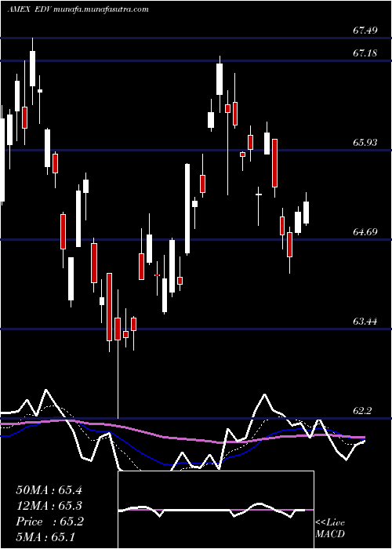The width and height of the screenshot is (392, 549).
Task: Click the 50MA : 65.4 readout
Action: 49,490
